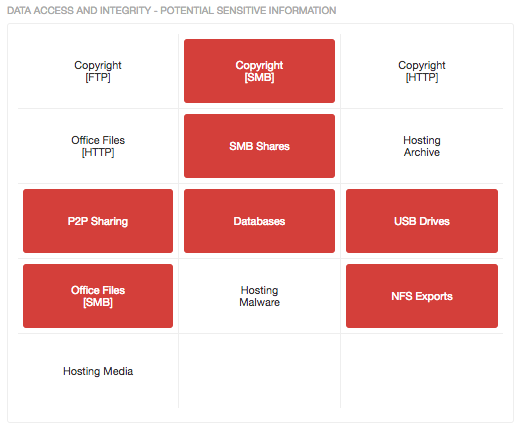This screenshot has width=517, height=428.
Task: Click the red SMB Shares tile
Action: click(x=259, y=146)
